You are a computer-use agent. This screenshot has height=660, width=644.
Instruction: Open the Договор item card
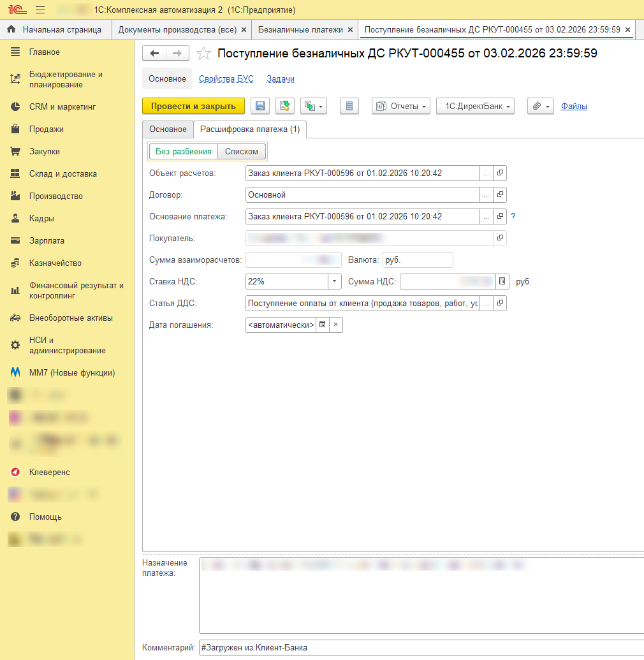[x=500, y=195]
